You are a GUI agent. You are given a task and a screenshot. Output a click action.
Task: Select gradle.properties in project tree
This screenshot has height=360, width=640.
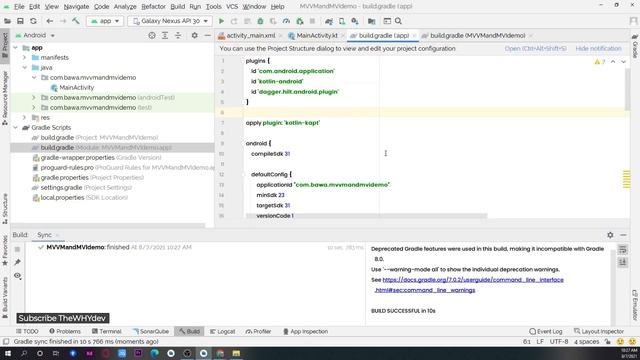pyautogui.click(x=64, y=178)
